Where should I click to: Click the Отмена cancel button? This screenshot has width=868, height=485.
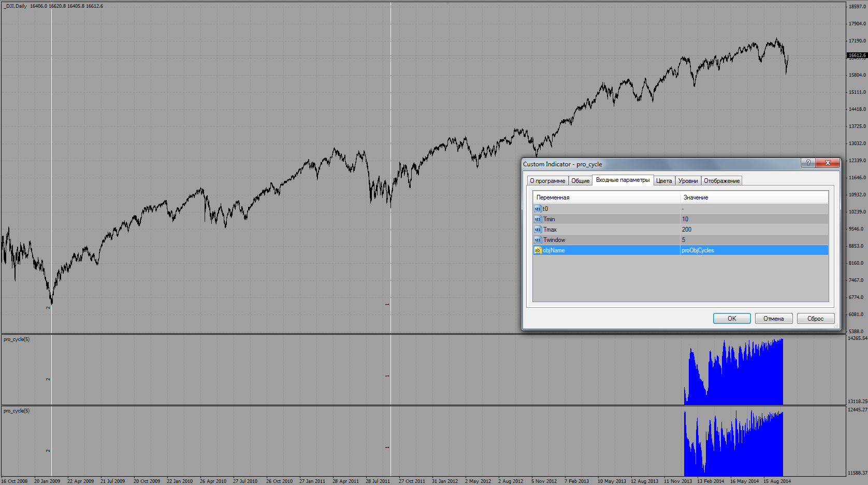[x=773, y=319]
